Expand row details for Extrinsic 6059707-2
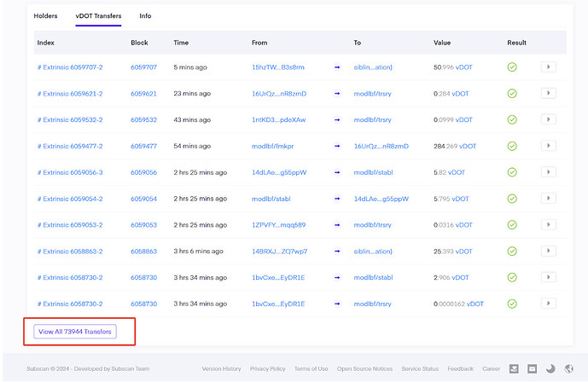 point(548,67)
